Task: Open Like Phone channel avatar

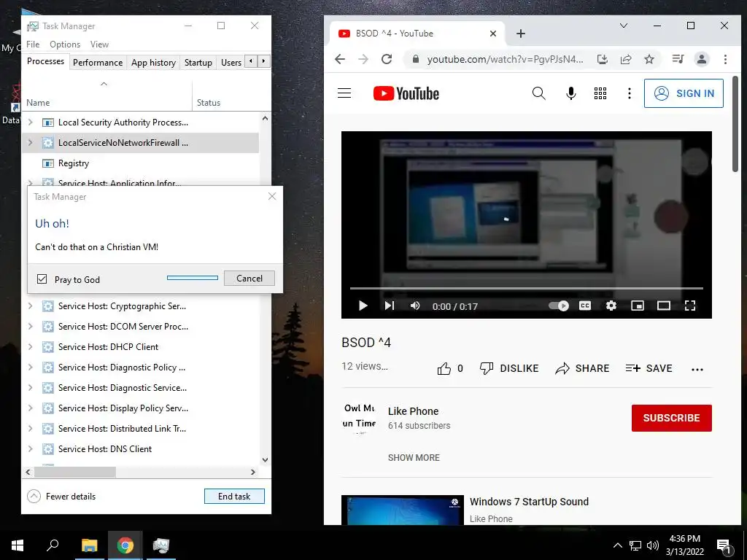Action: tap(359, 417)
